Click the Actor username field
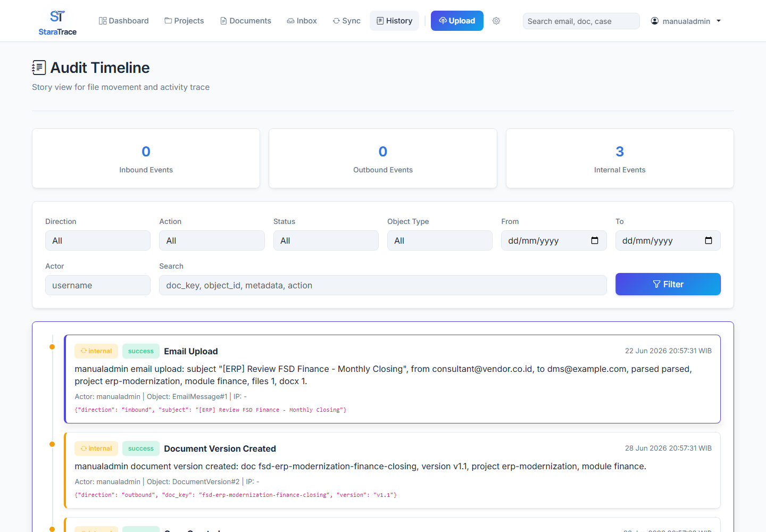 point(98,285)
